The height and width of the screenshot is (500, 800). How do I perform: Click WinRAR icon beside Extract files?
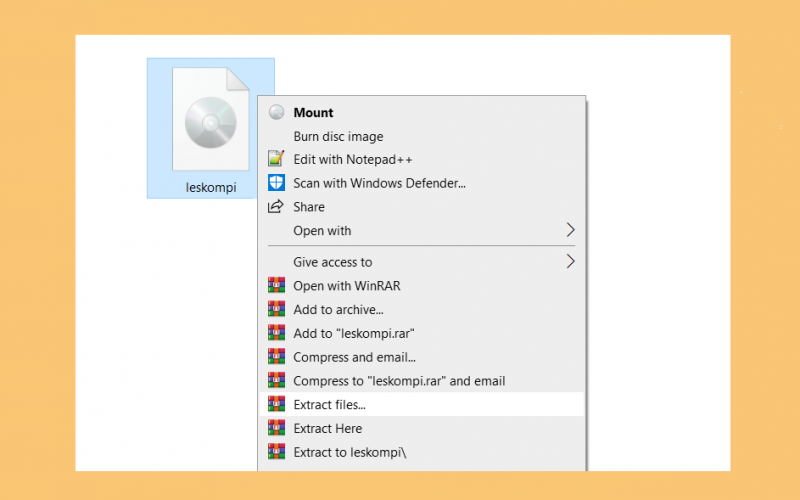click(x=276, y=404)
